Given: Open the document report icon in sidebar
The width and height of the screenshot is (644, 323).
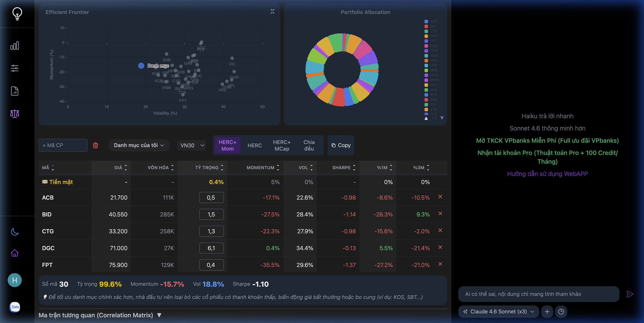Looking at the screenshot, I should (x=14, y=91).
